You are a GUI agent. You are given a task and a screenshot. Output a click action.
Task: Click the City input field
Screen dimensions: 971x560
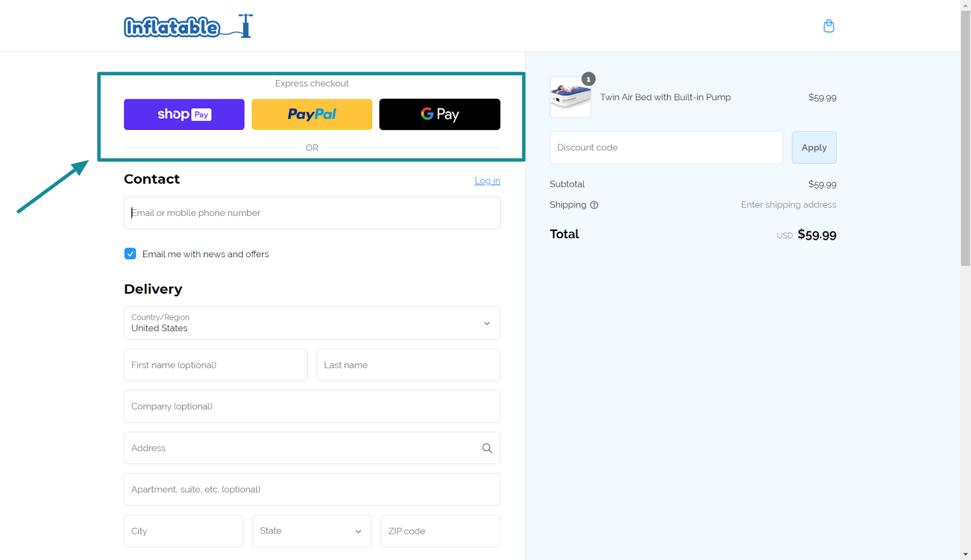(183, 530)
